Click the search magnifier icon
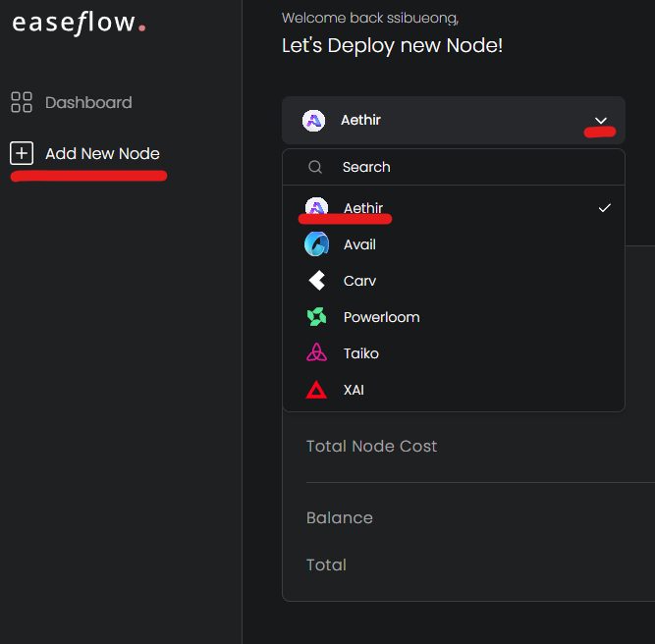Screen dimensions: 655x644 [315, 167]
